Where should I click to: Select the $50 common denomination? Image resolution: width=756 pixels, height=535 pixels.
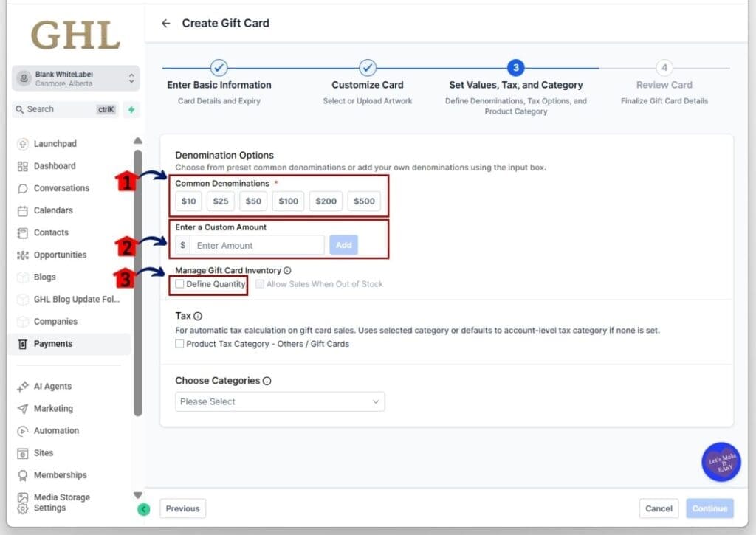(x=253, y=201)
